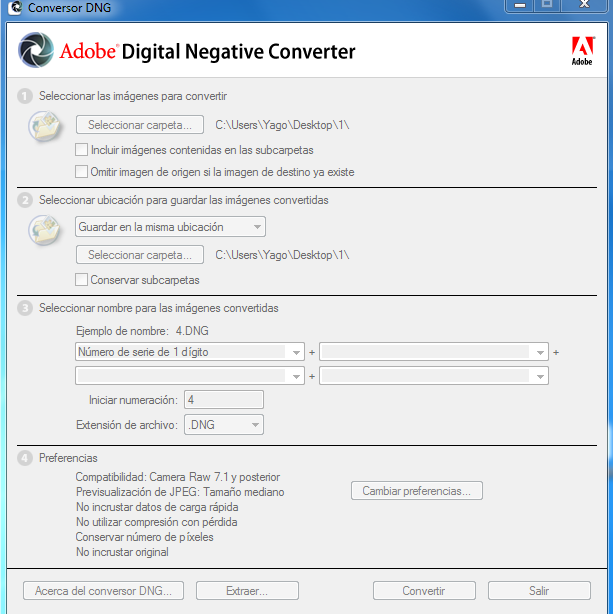Click No incrustar original text
Screen dimensions: 613x614
click(x=122, y=552)
